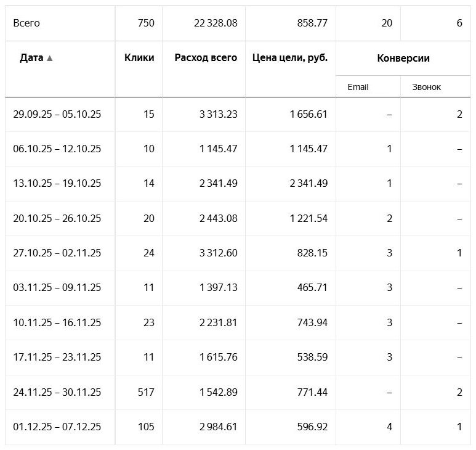Click the sort arrow next to Дата

(50, 58)
